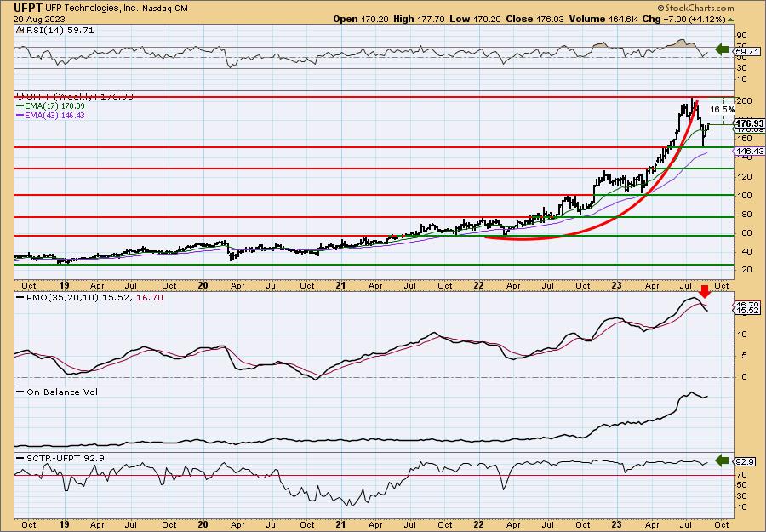Click the EMA(43) 146.43 legend entry
The height and width of the screenshot is (532, 766).
point(51,115)
